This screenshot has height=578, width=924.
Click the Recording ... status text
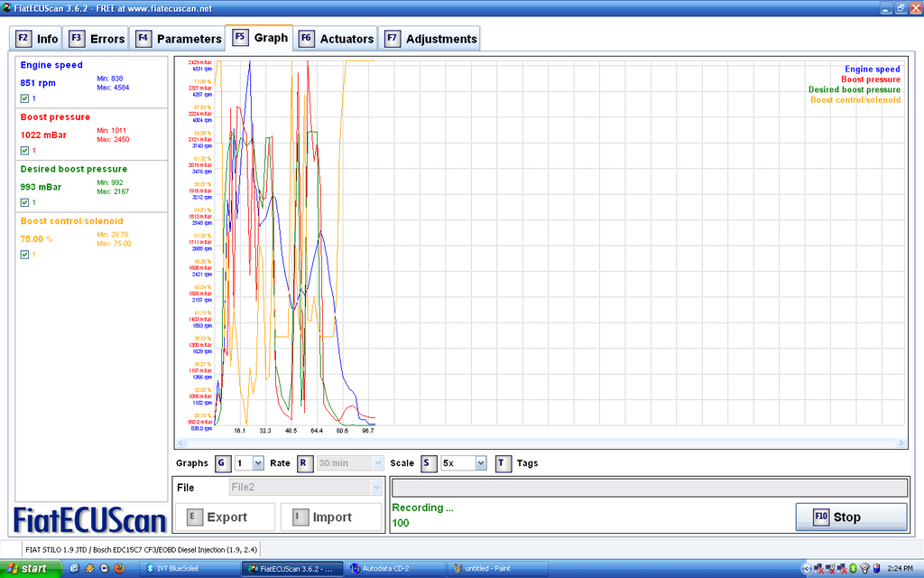coord(422,508)
